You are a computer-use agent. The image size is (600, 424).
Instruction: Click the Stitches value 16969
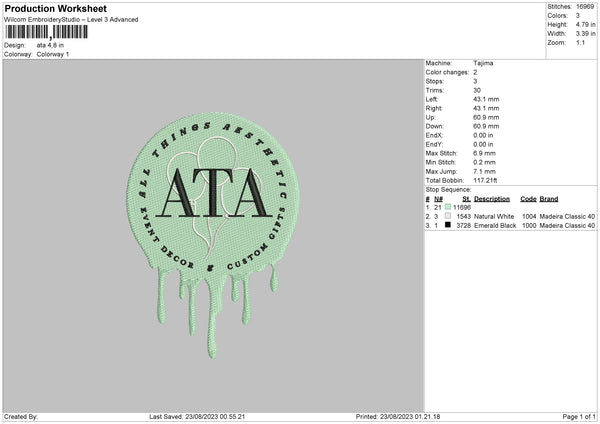tap(585, 7)
